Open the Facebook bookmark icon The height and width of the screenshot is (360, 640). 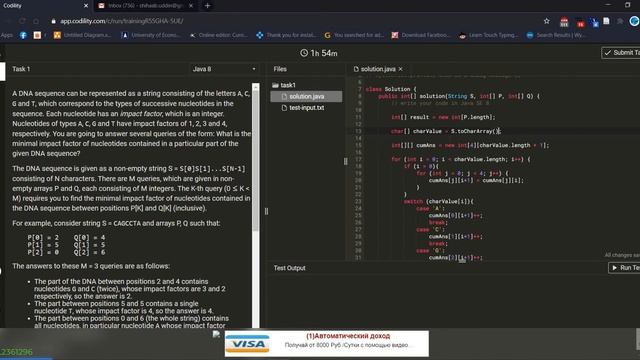coord(23,36)
